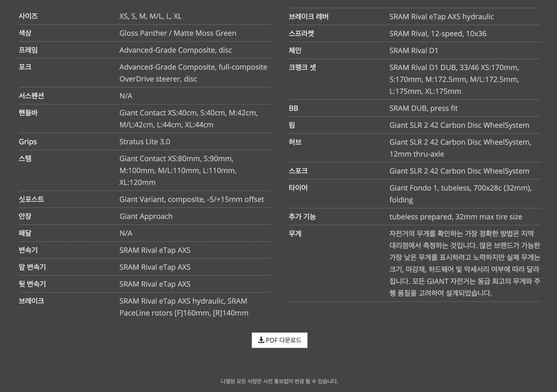Select the 스포크 label
557x392 pixels.
(x=298, y=171)
